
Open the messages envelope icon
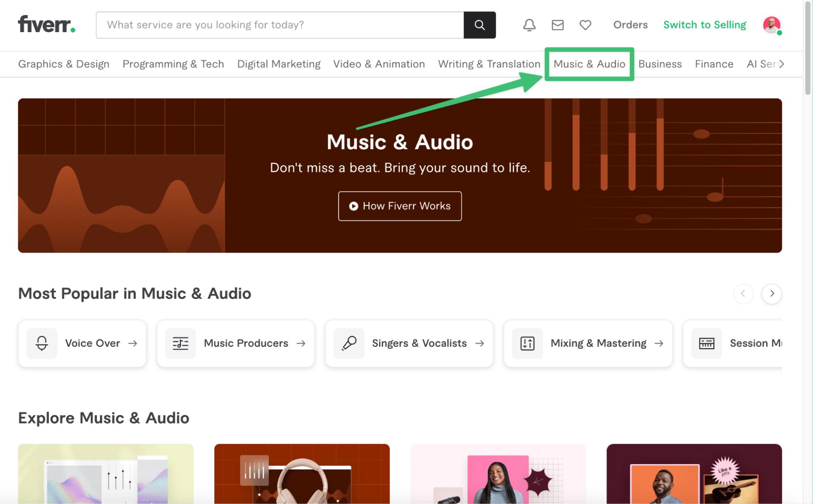[x=558, y=25]
